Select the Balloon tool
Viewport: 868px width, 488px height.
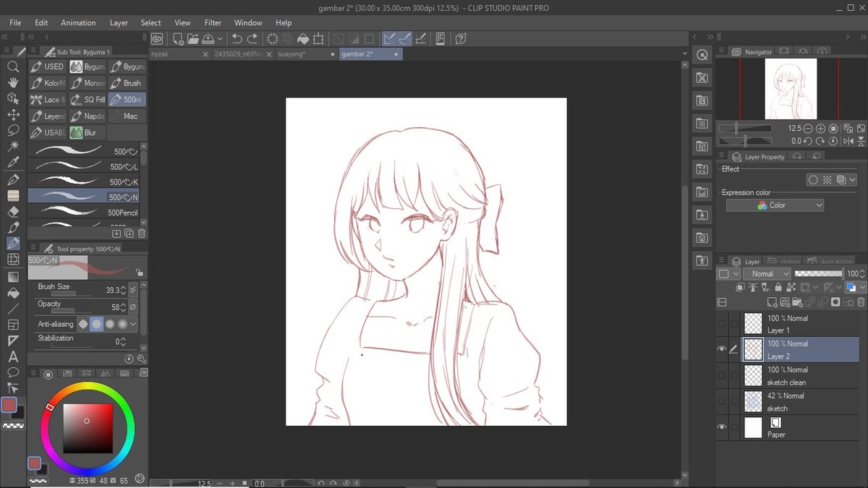(x=13, y=372)
